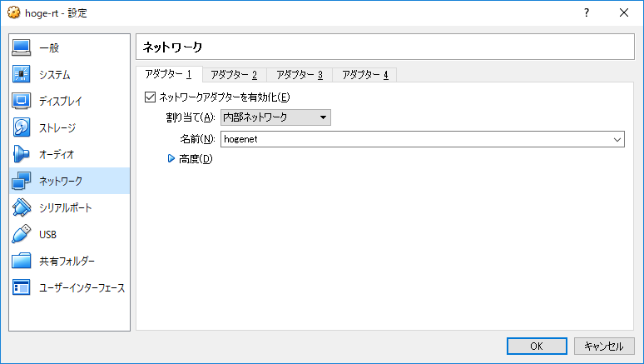
Task: Select the ネットワーク category label
Action: coord(61,181)
